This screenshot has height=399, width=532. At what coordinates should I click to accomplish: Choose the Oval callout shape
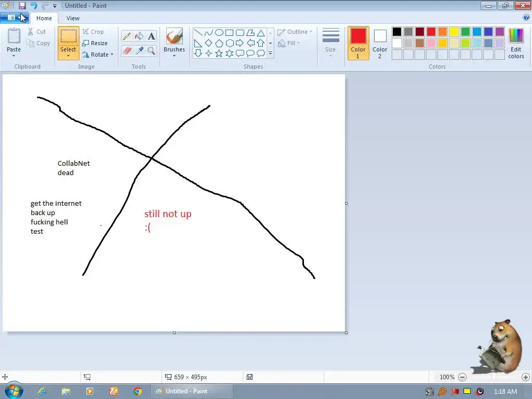(x=250, y=54)
